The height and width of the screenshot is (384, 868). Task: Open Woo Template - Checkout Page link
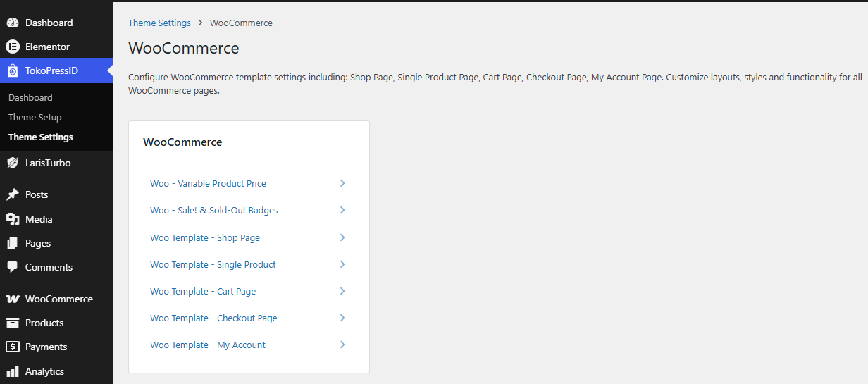click(x=213, y=318)
